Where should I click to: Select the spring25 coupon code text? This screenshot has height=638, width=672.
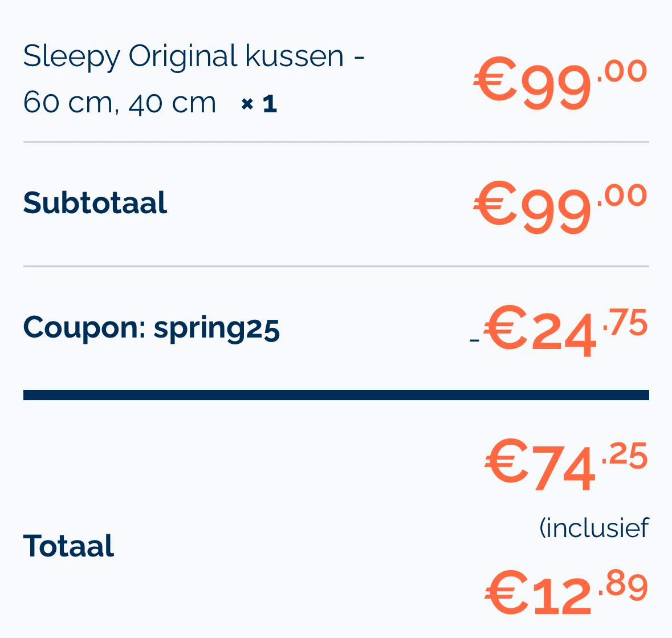pos(217,328)
